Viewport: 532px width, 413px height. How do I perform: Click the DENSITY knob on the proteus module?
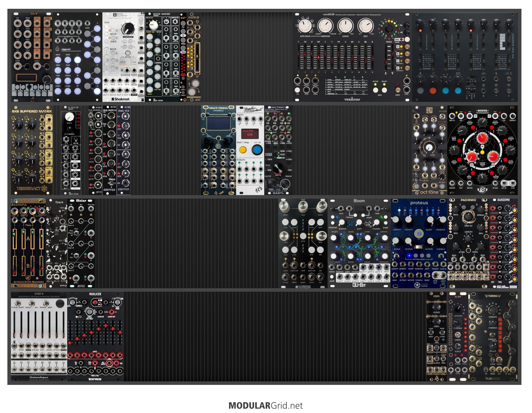408,221
